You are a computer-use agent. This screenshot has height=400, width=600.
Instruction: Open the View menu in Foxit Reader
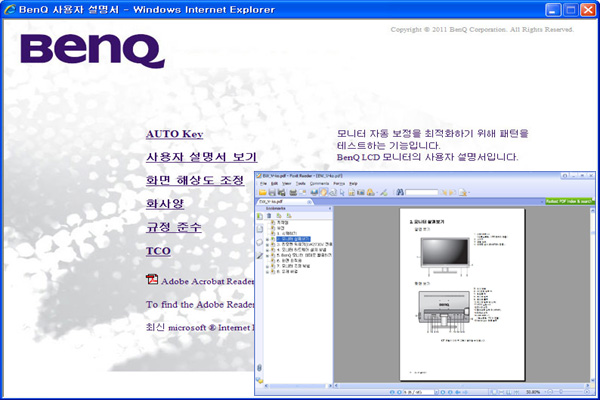287,183
